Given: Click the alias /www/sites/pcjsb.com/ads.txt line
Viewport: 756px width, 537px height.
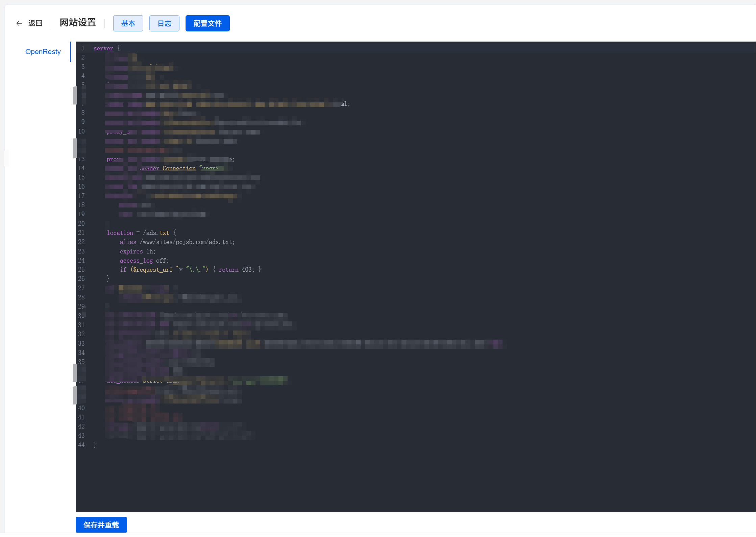Looking at the screenshot, I should (177, 242).
